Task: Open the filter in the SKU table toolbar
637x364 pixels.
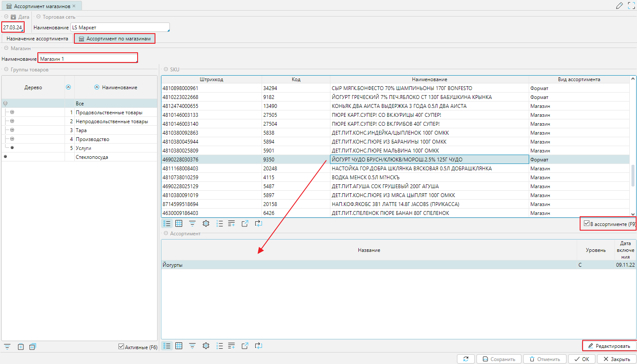Action: pos(192,223)
